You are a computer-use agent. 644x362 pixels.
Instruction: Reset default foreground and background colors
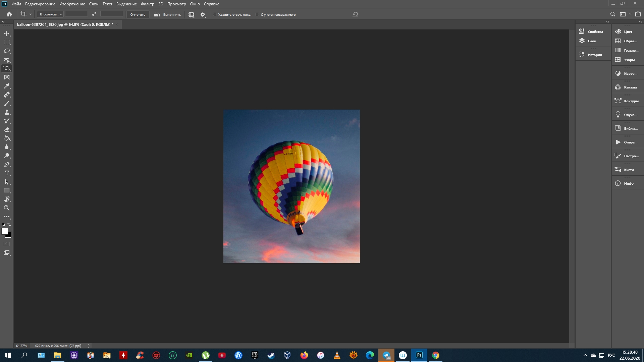[x=3, y=225]
